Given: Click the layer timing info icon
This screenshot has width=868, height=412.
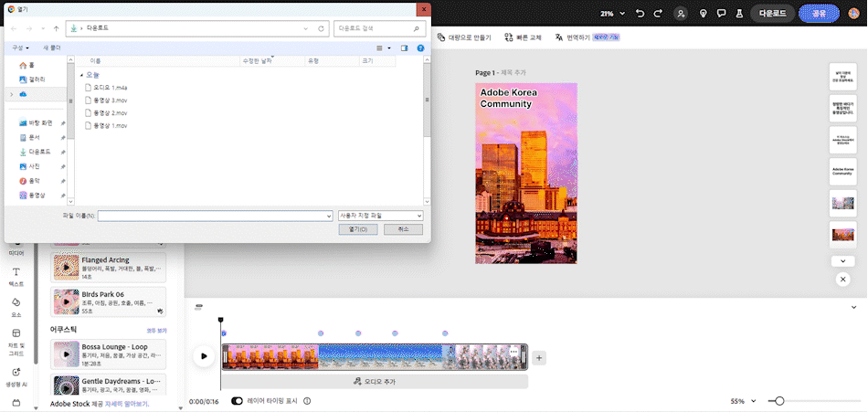Looking at the screenshot, I should pyautogui.click(x=307, y=401).
